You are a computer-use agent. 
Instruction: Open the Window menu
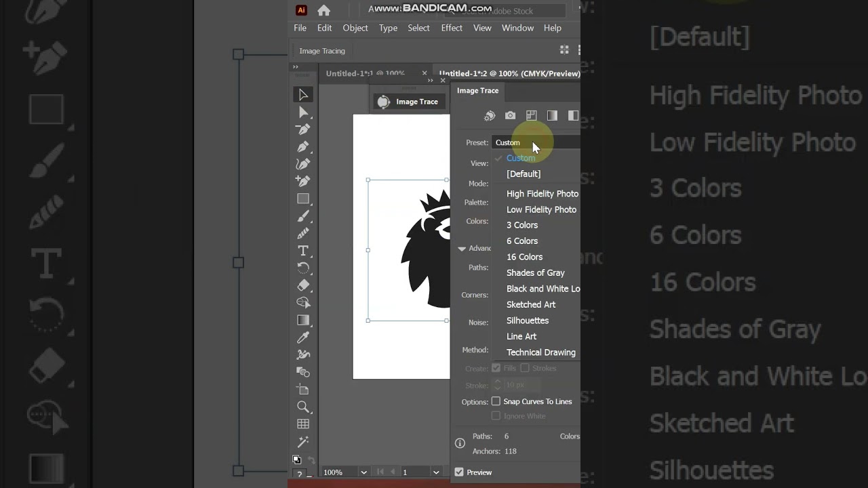(517, 28)
